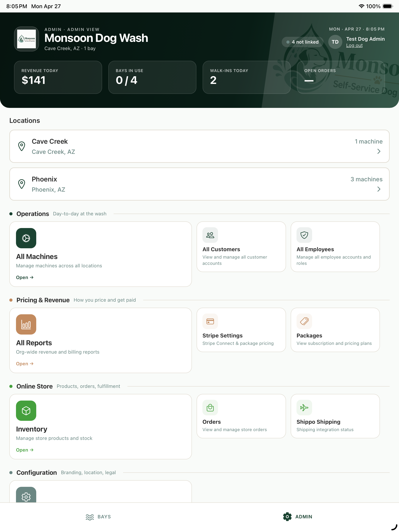
Task: Check the battery status icon
Action: coord(388,6)
